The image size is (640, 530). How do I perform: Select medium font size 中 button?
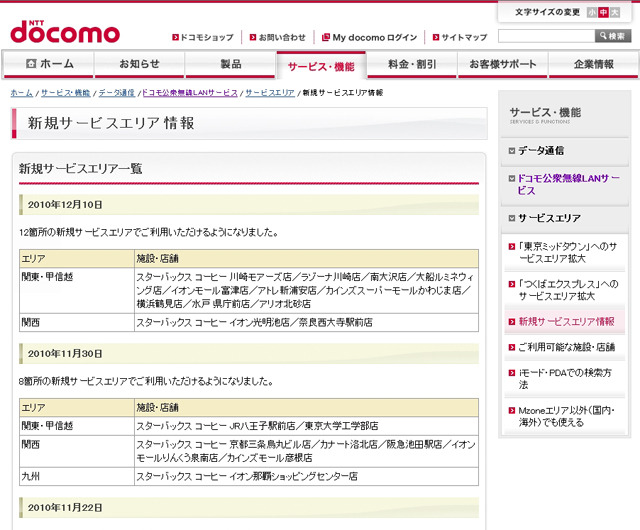[603, 12]
